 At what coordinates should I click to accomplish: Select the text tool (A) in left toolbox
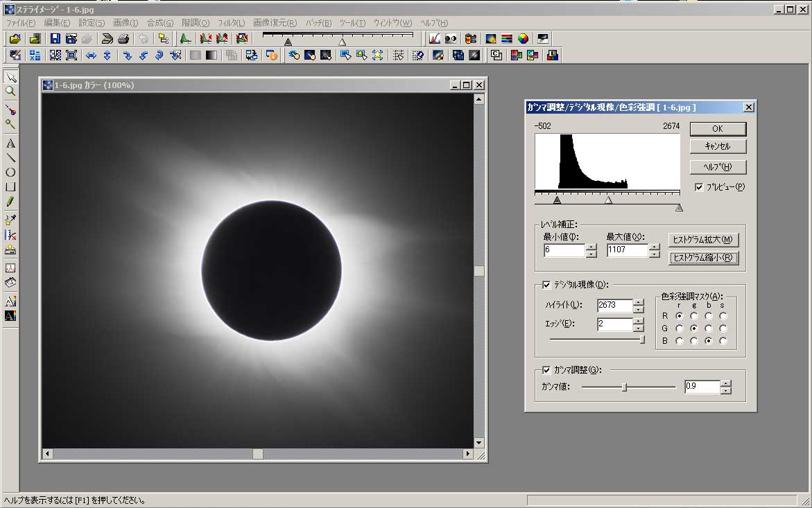tap(10, 143)
